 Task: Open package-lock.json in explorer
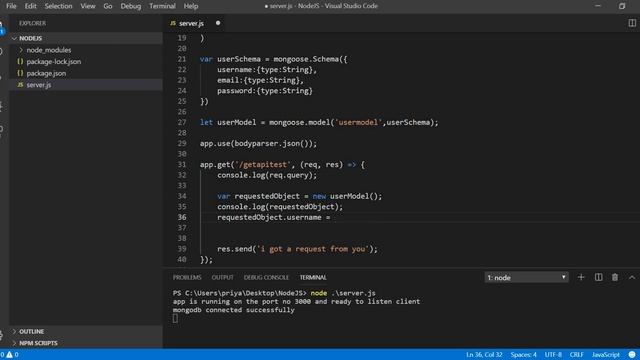(53, 62)
